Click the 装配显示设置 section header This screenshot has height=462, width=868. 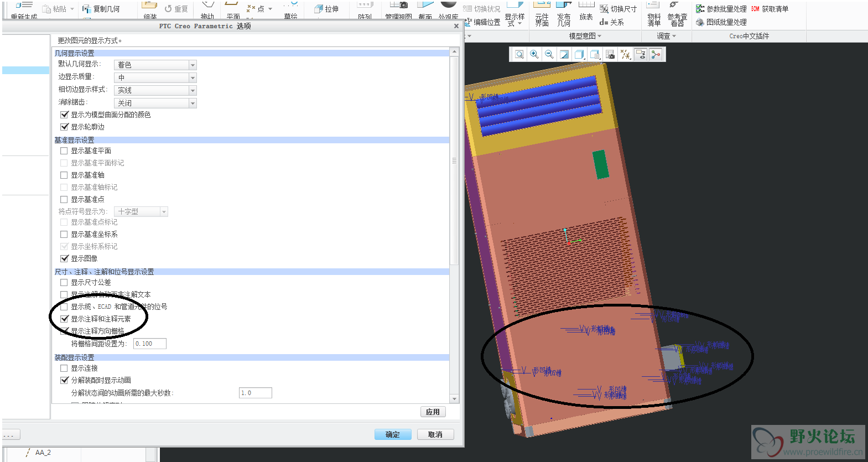coord(251,357)
